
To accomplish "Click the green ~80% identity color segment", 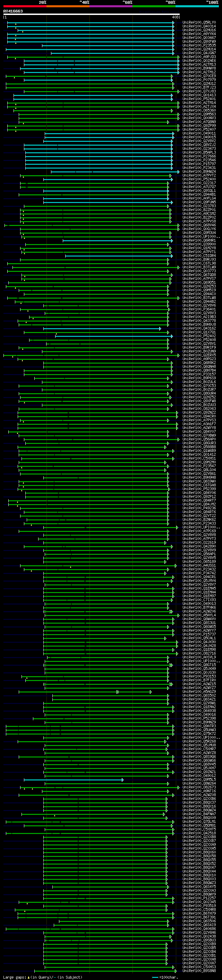I will pyautogui.click(x=154, y=6).
